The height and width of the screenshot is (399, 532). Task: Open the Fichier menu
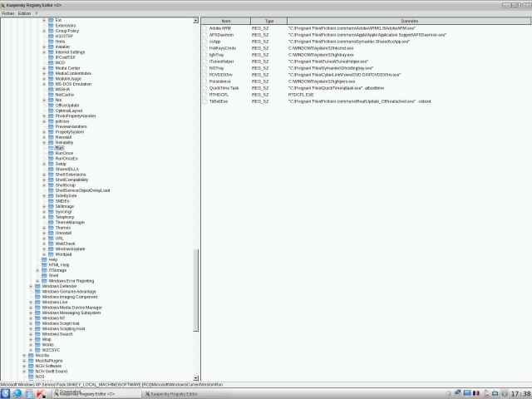pos(7,13)
